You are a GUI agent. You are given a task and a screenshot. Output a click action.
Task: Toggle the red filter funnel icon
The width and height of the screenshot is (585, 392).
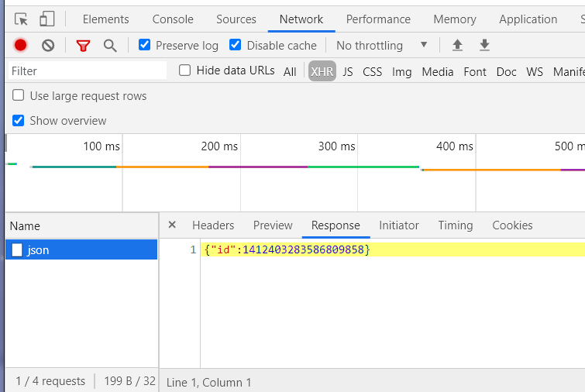pyautogui.click(x=83, y=46)
